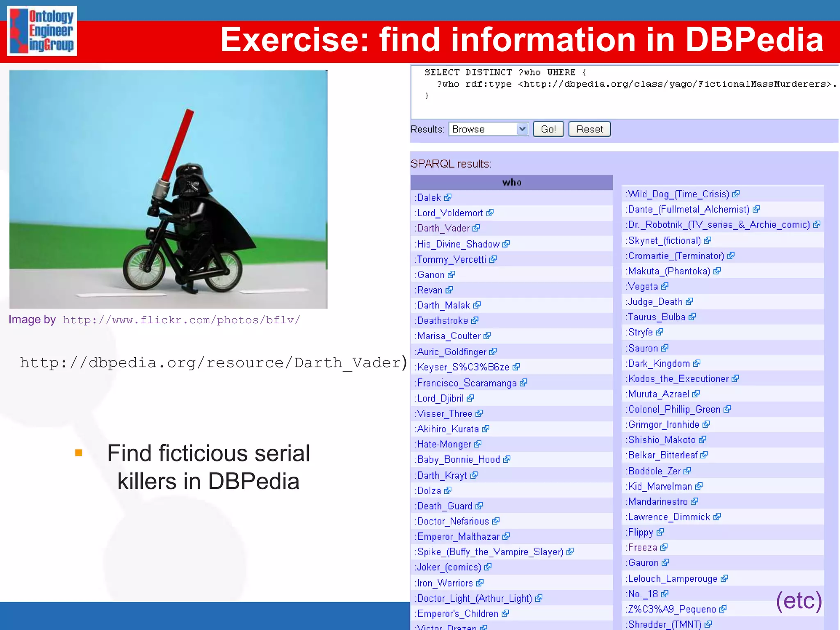Click external link icon next to Freeza
The height and width of the screenshot is (630, 840).
[664, 548]
